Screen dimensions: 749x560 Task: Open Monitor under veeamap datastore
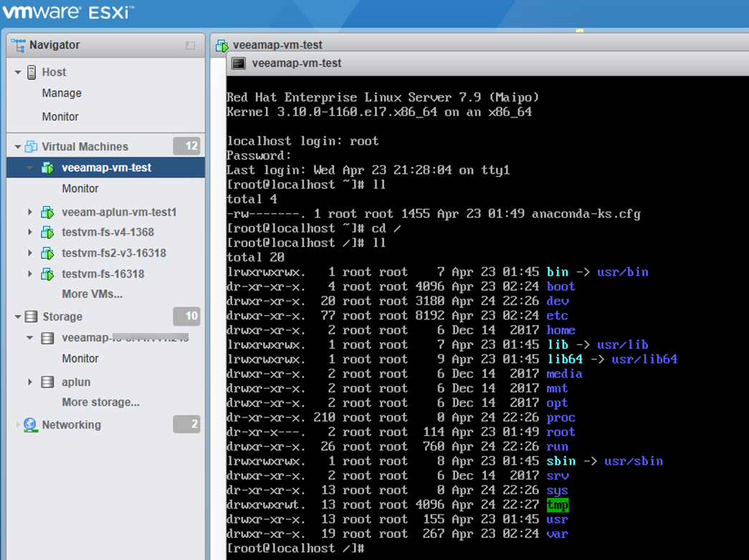[80, 359]
